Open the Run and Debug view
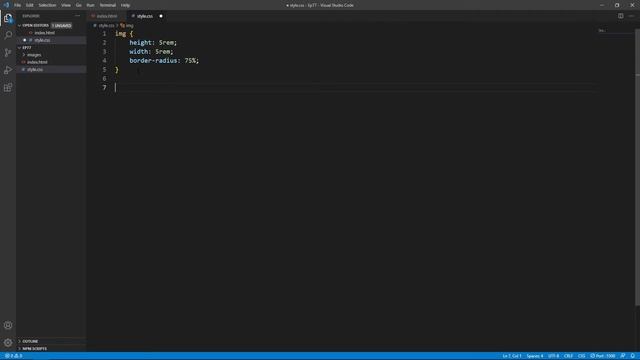Screen dimensions: 640x360 click(x=8, y=70)
